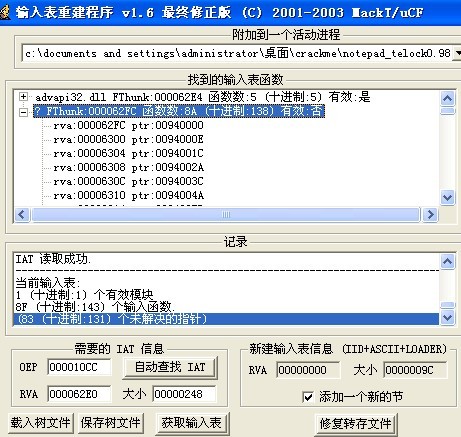The height and width of the screenshot is (437, 461).
Task: Select log line 'IAT 读取成功'
Action: tap(53, 259)
